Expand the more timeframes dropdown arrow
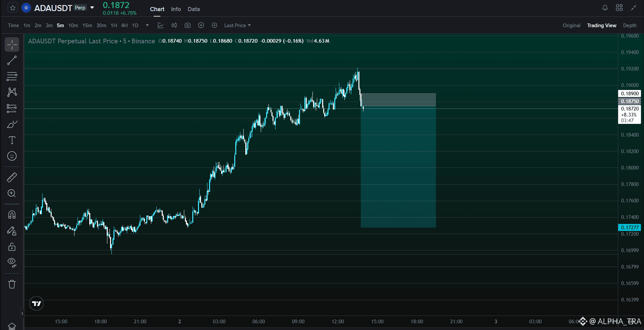644x330 pixels. click(147, 25)
